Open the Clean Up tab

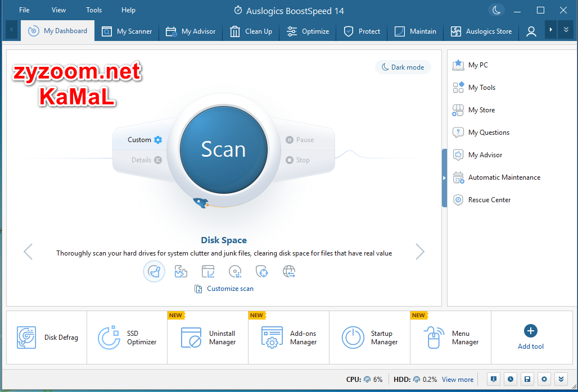point(251,31)
